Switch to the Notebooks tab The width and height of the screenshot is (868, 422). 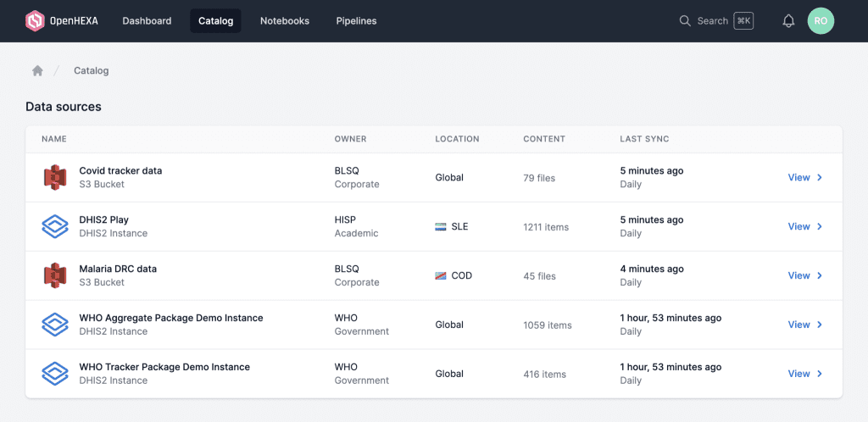click(x=284, y=21)
